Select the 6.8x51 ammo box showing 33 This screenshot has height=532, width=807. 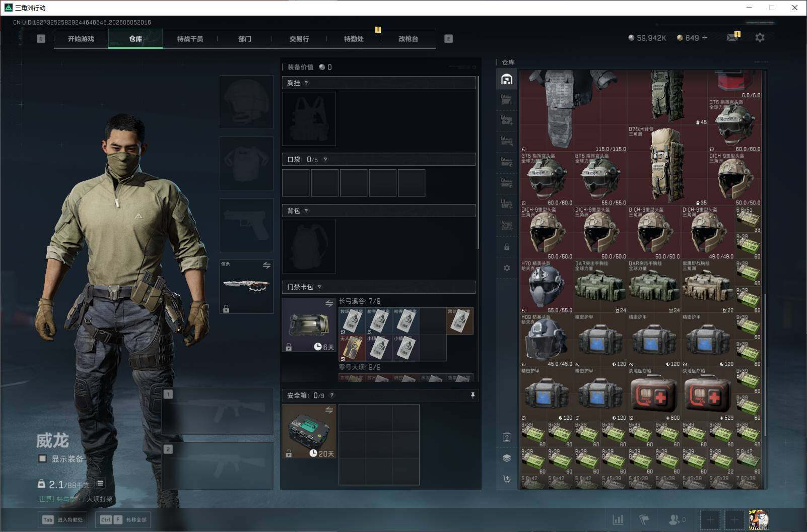(x=748, y=219)
